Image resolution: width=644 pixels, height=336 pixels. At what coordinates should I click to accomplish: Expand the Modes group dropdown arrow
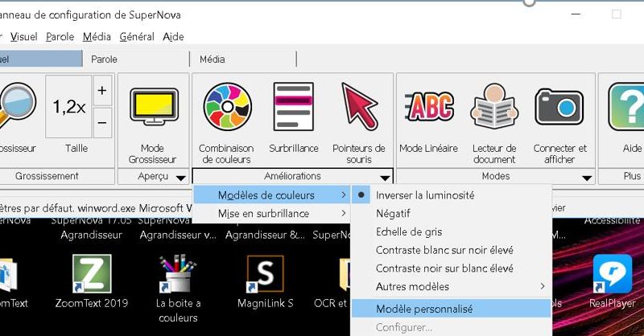(587, 178)
